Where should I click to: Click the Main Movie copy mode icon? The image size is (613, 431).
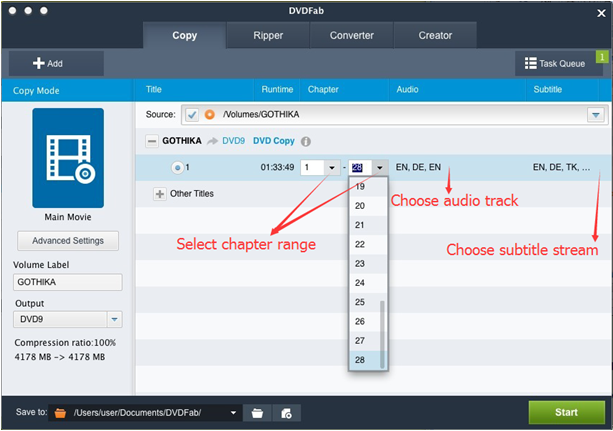pos(68,158)
